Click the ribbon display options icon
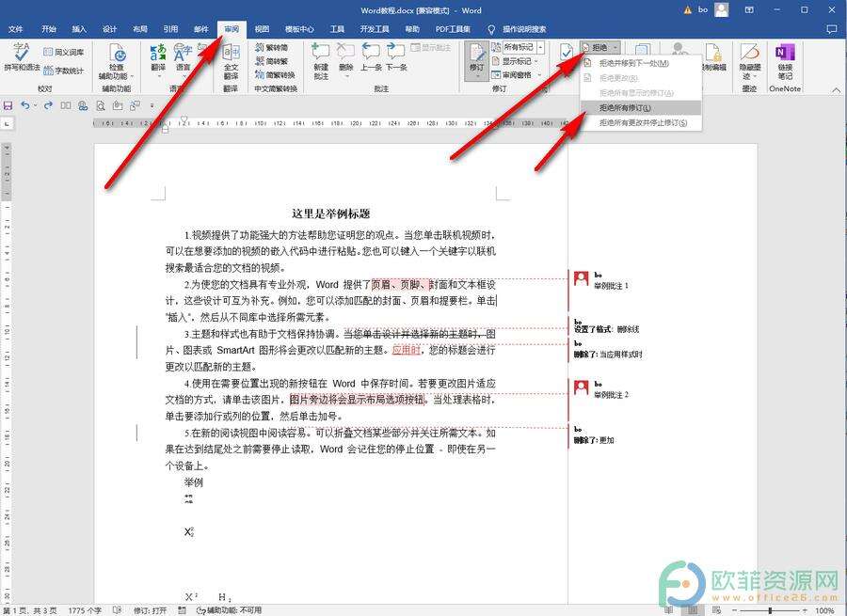 click(x=749, y=9)
